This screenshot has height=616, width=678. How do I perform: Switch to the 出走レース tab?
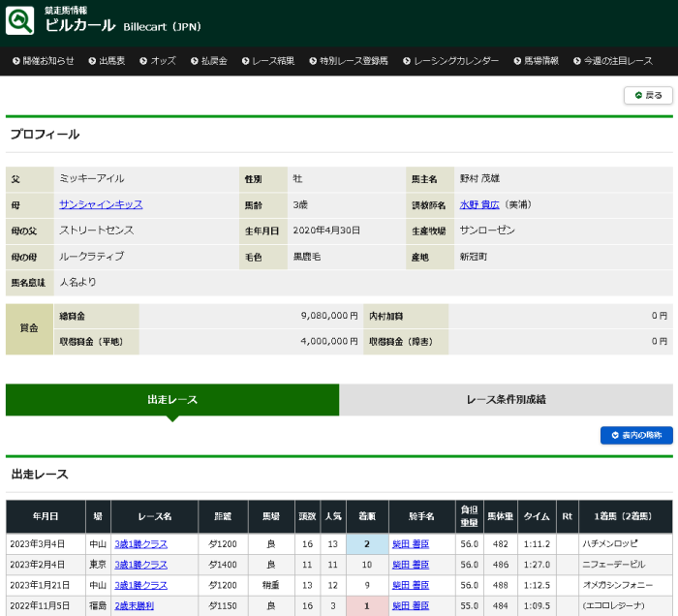pos(172,400)
